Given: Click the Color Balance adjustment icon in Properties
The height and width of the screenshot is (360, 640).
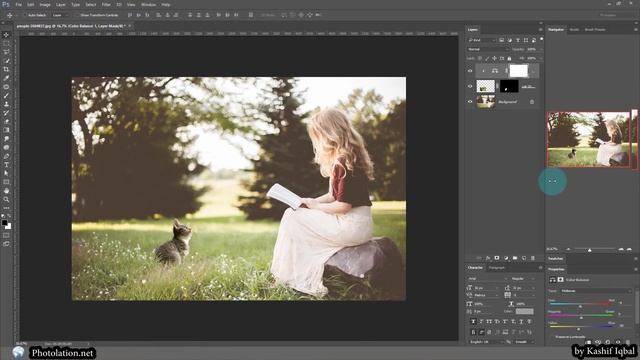Looking at the screenshot, I should (552, 280).
